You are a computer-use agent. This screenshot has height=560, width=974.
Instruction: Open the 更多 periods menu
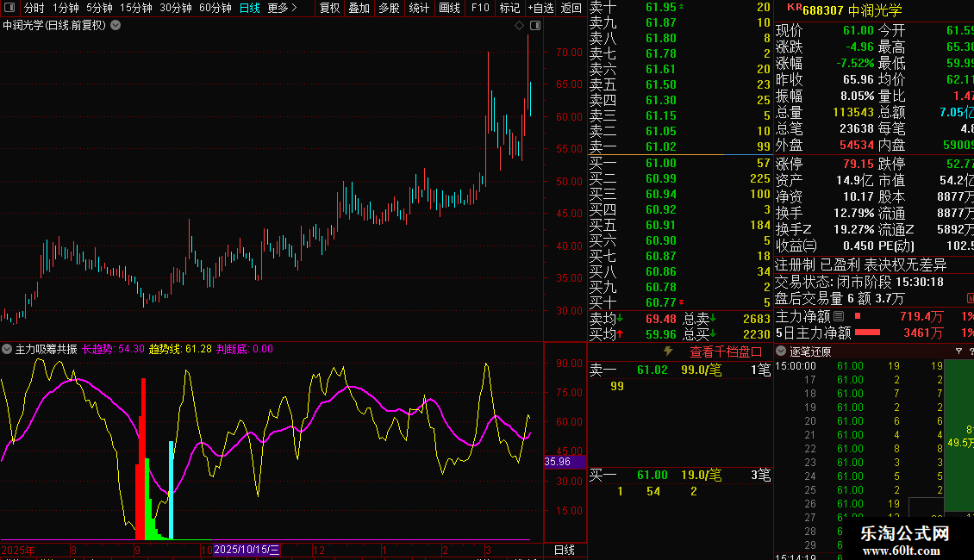[x=281, y=8]
